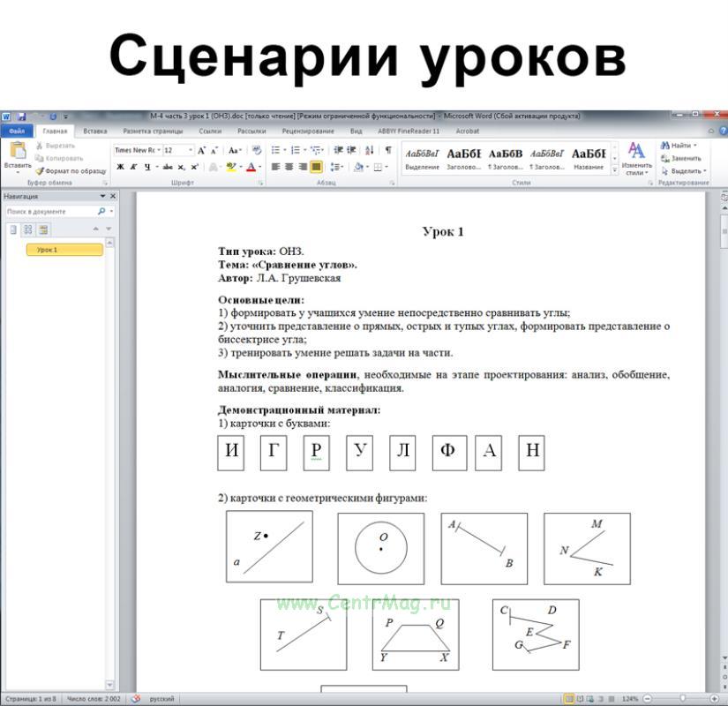Click the decrease indent icon

coord(339,150)
